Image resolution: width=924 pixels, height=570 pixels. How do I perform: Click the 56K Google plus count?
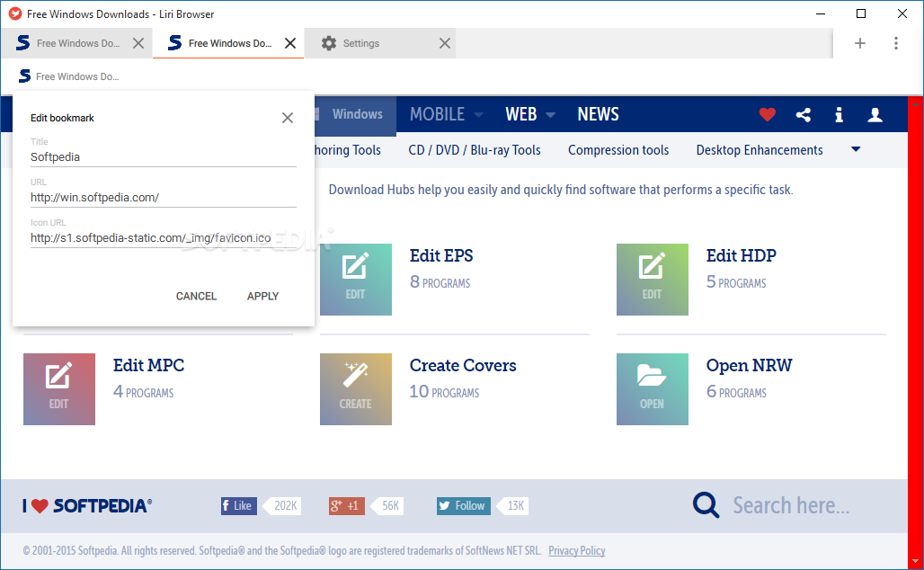pyautogui.click(x=389, y=506)
